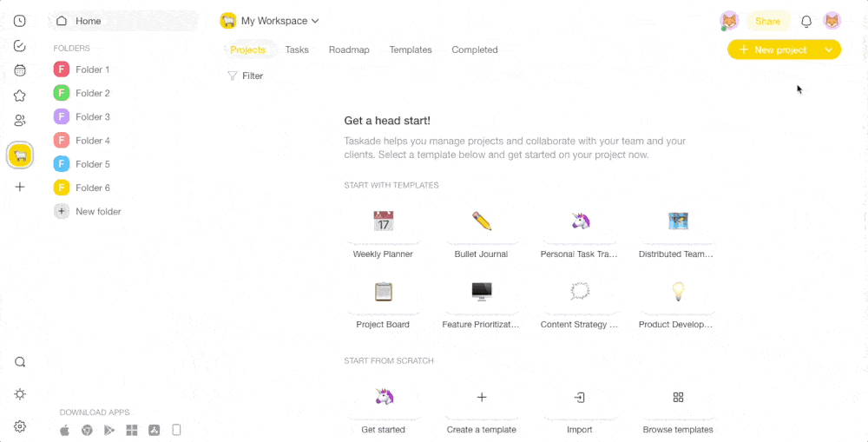Open the people icon in sidebar
The image size is (868, 442).
pos(20,121)
